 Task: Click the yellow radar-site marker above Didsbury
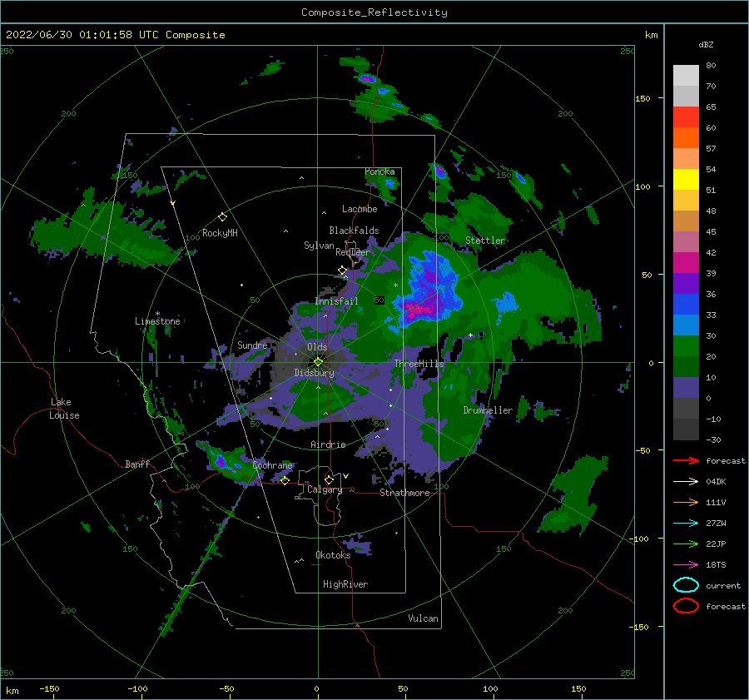(318, 362)
